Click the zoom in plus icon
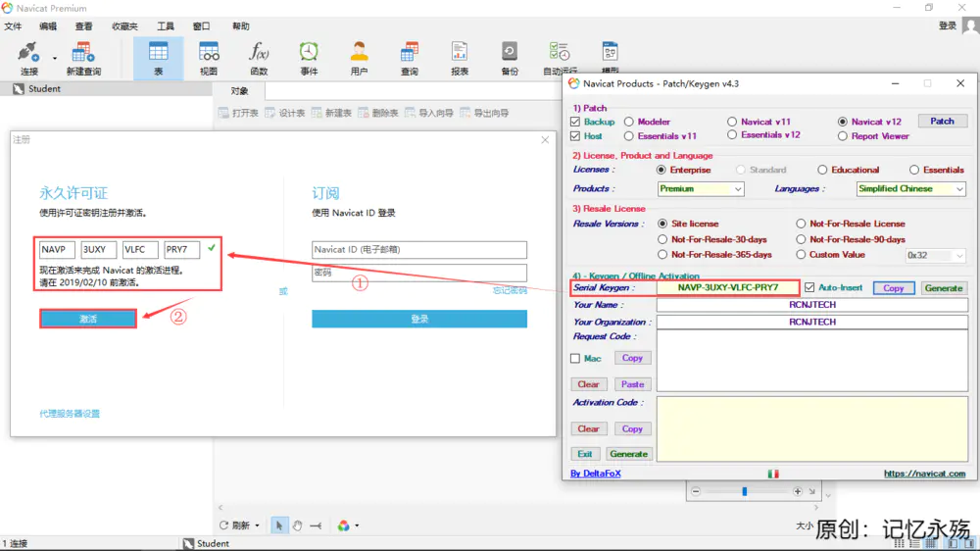Screen dimensions: 980x551 (798, 491)
